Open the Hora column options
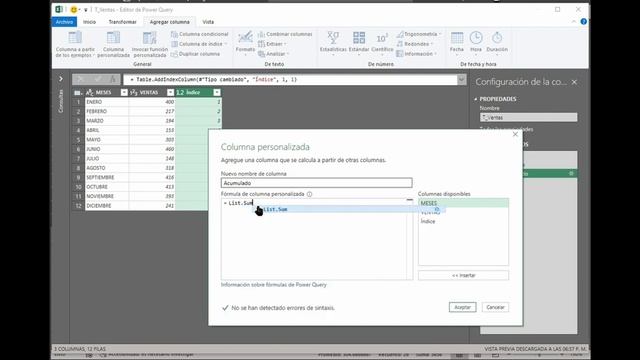The width and height of the screenshot is (640, 360). [x=476, y=43]
